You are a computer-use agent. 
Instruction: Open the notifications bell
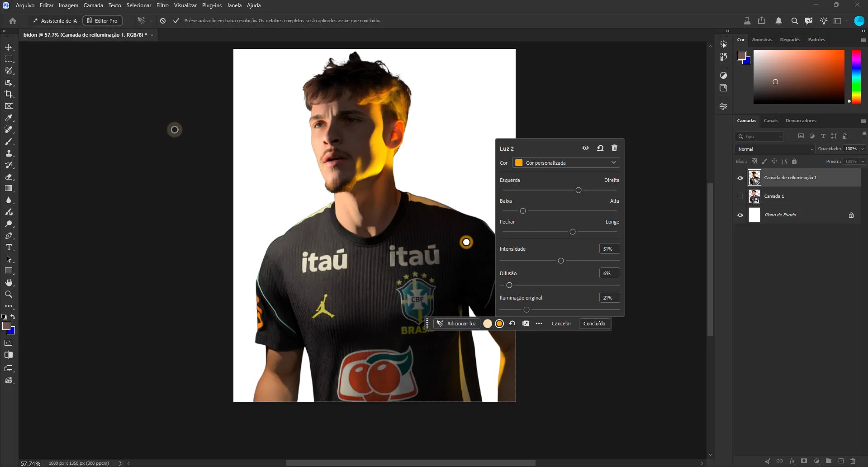click(778, 21)
